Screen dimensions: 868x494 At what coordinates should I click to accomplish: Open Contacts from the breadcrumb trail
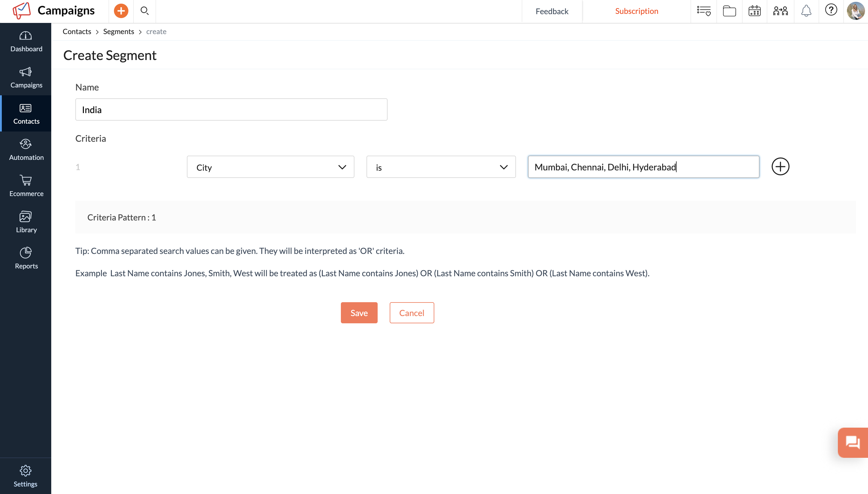pos(77,31)
